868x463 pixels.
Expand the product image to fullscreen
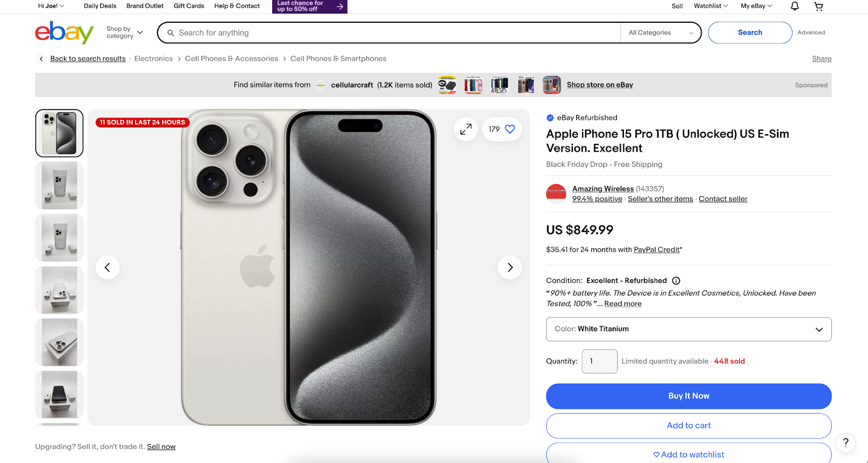pos(465,129)
